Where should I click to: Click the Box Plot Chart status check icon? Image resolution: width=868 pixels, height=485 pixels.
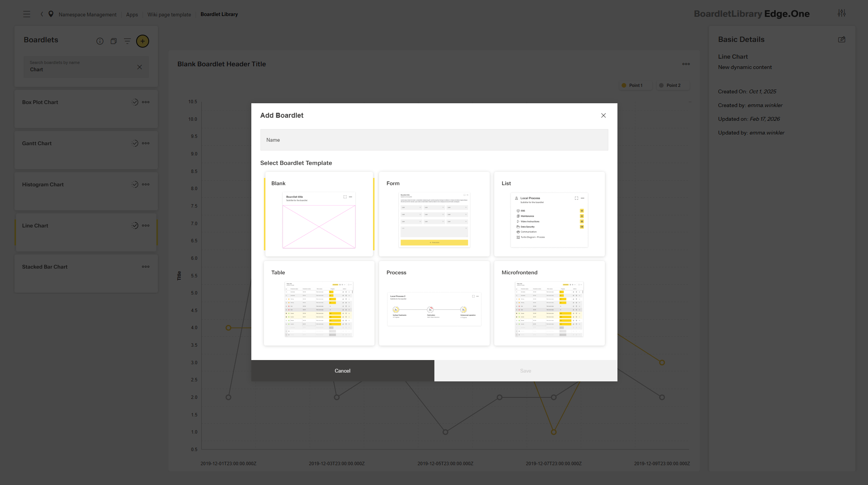coord(135,102)
